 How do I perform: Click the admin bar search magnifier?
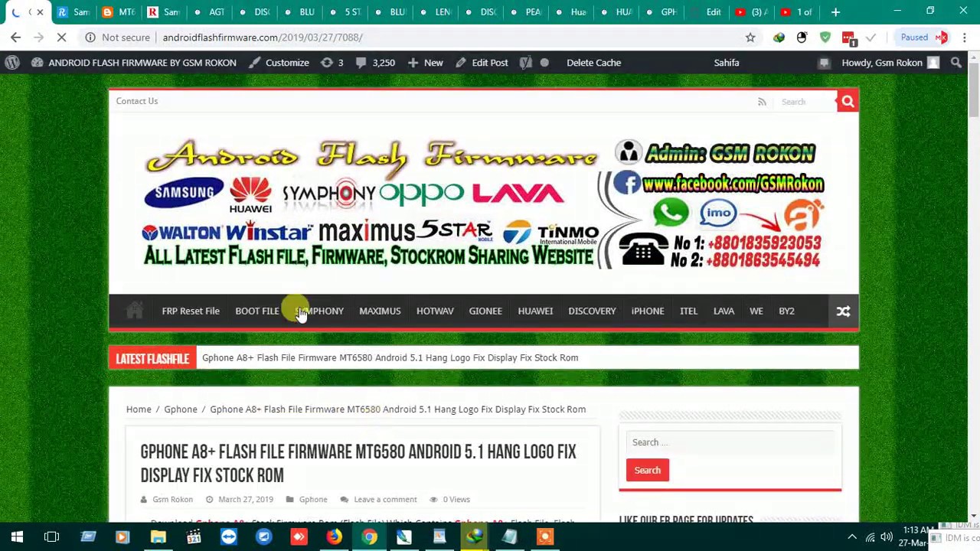(x=956, y=63)
